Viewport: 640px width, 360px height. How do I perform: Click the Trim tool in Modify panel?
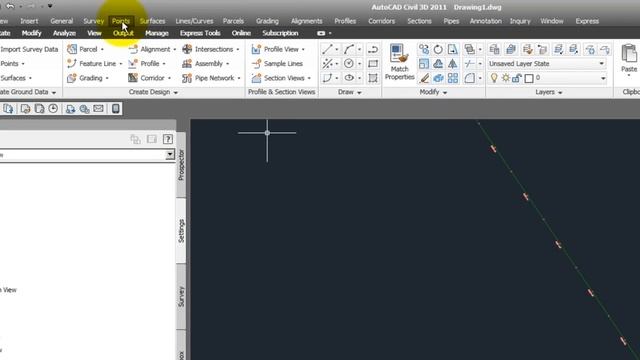pyautogui.click(x=469, y=64)
